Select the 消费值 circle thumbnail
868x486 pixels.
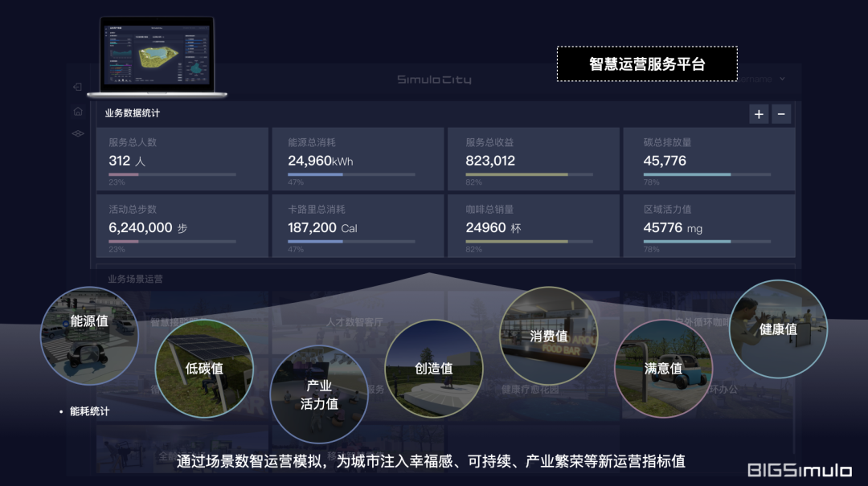pos(549,336)
